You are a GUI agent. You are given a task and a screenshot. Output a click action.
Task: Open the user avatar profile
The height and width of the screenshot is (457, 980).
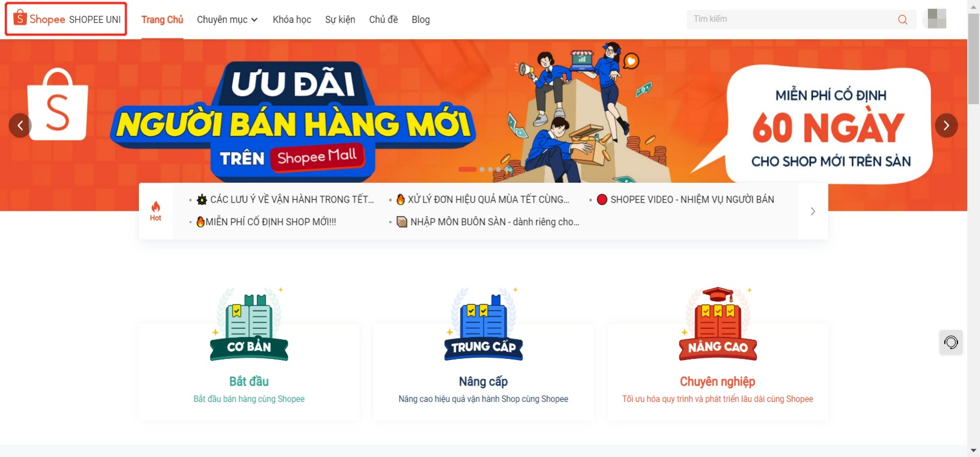tap(937, 18)
